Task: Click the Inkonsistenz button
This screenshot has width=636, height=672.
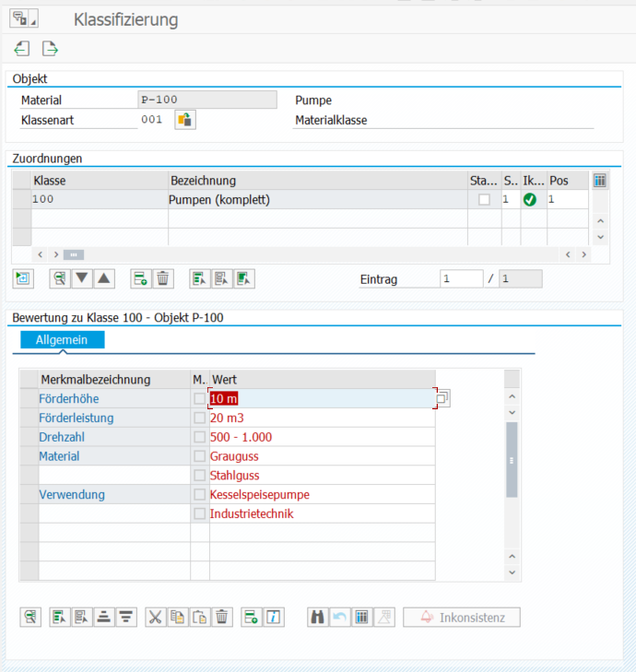Action: [x=462, y=617]
